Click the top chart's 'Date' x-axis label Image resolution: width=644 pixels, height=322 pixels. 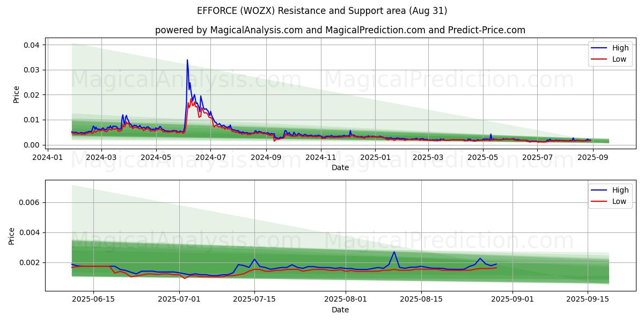pyautogui.click(x=340, y=167)
